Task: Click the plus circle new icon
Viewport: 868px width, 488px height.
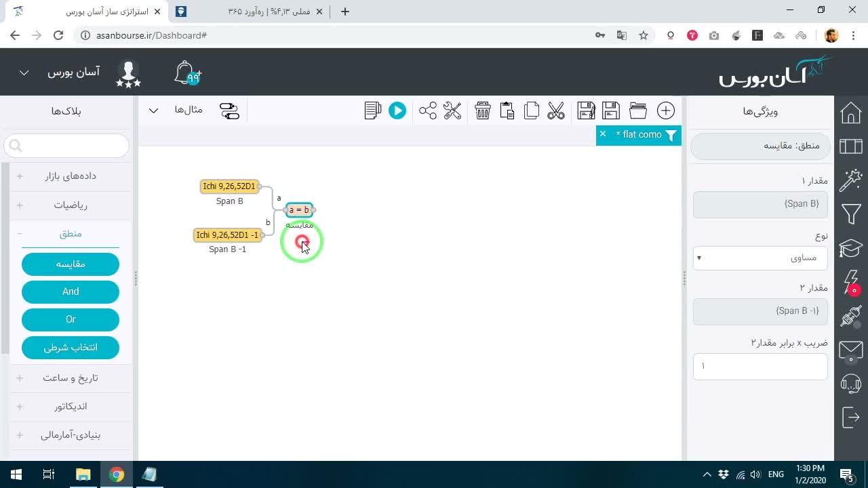Action: click(x=666, y=110)
